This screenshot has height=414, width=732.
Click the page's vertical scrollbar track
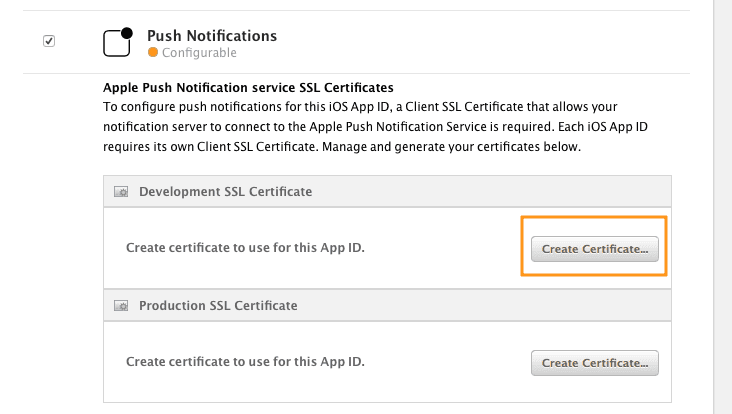723,207
